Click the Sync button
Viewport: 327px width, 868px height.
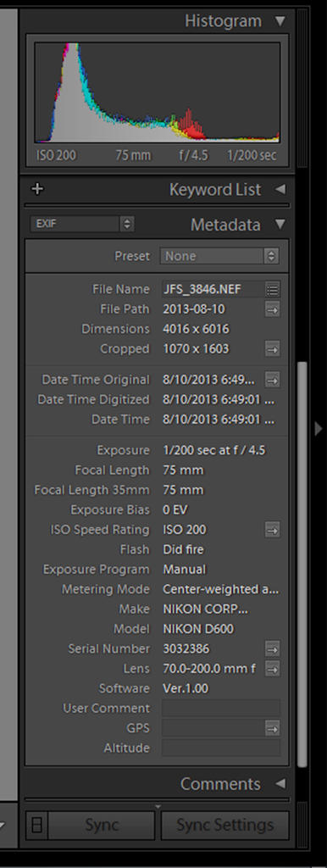[x=102, y=826]
